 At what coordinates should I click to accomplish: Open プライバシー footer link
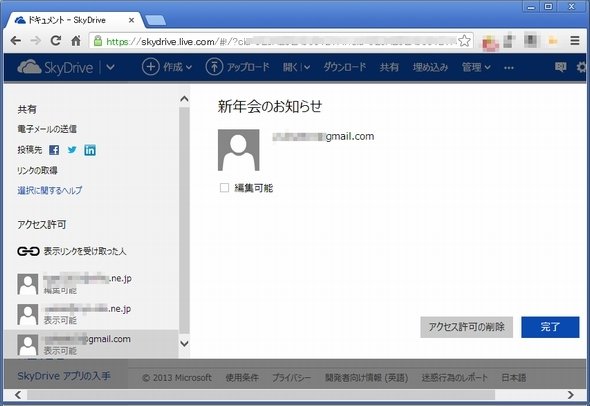tap(292, 377)
